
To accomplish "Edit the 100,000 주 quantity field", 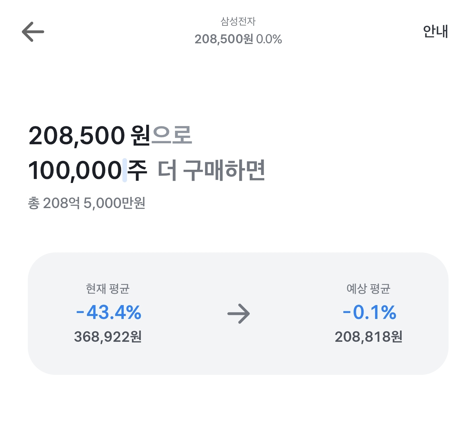I will click(x=88, y=170).
